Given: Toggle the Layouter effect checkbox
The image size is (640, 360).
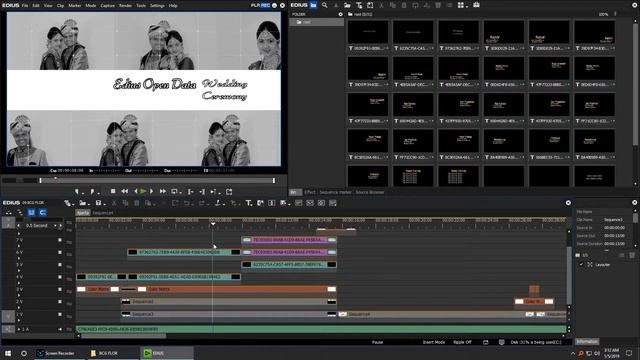Looking at the screenshot, I should pos(581,264).
